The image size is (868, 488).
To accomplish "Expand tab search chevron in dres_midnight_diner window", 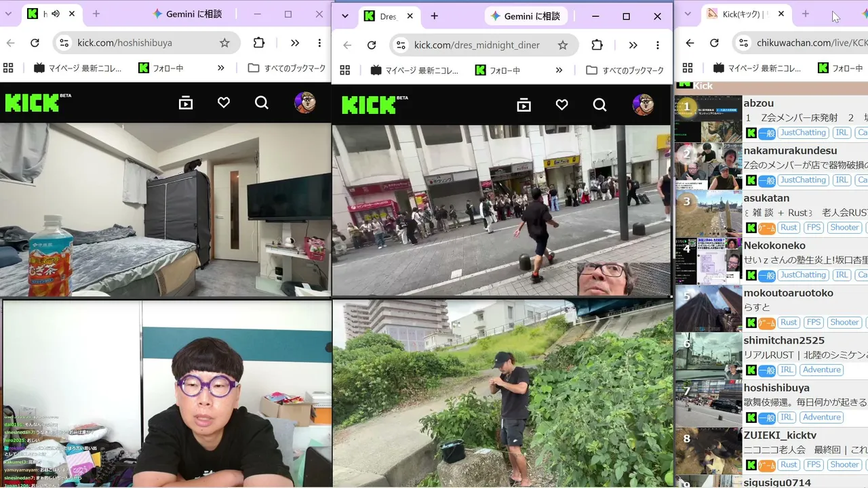I will [345, 16].
